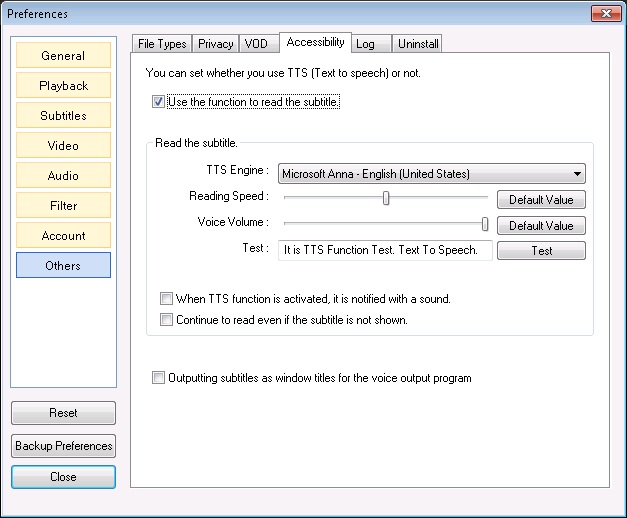Switch to the File Types tab
627x518 pixels.
(162, 44)
